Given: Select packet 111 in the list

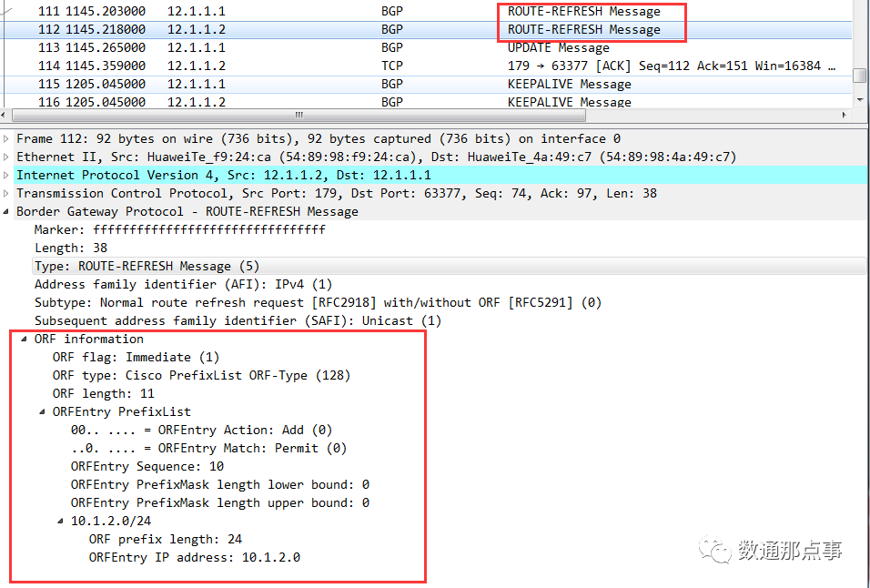Looking at the screenshot, I should pos(273,11).
